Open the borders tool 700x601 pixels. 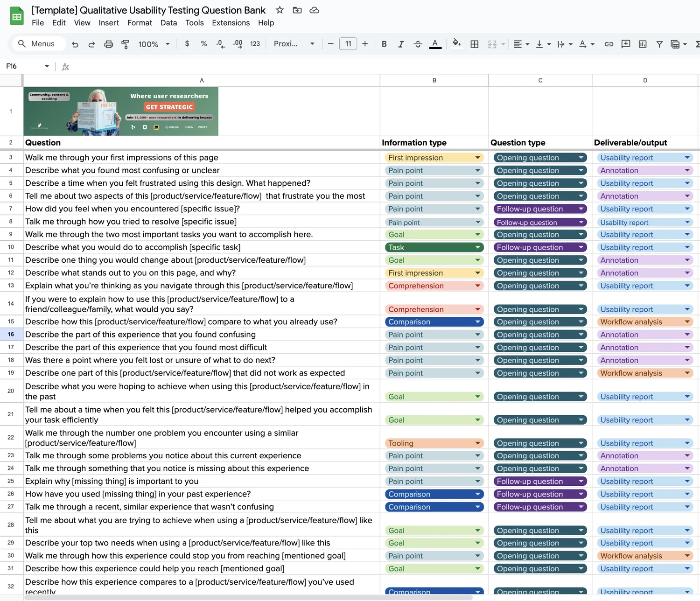(475, 44)
